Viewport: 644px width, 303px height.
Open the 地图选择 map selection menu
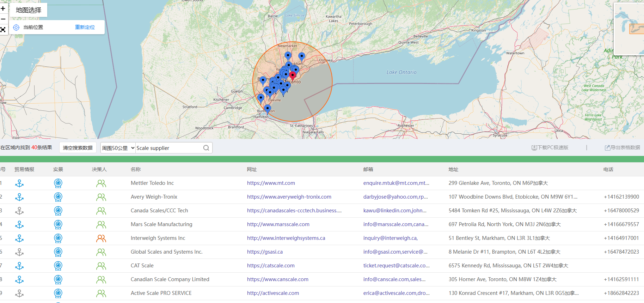(29, 10)
